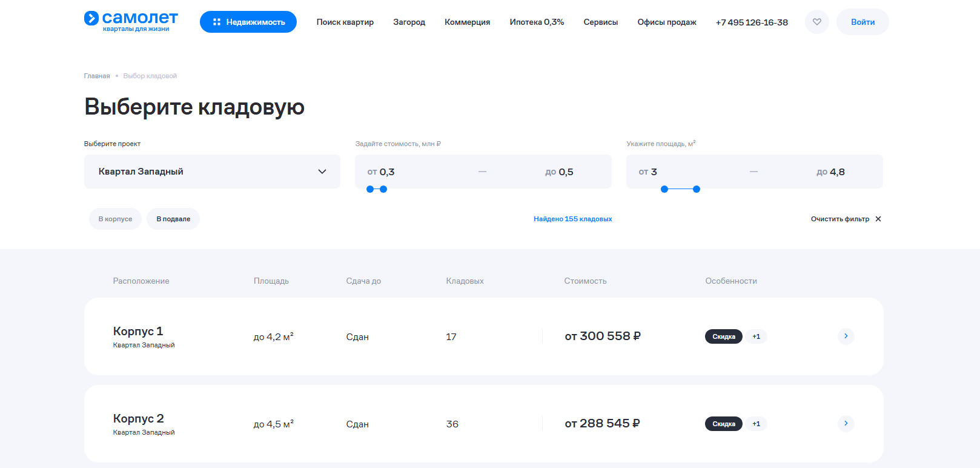This screenshot has width=980, height=468.
Task: Open the Недвижимость menu button
Action: (248, 22)
